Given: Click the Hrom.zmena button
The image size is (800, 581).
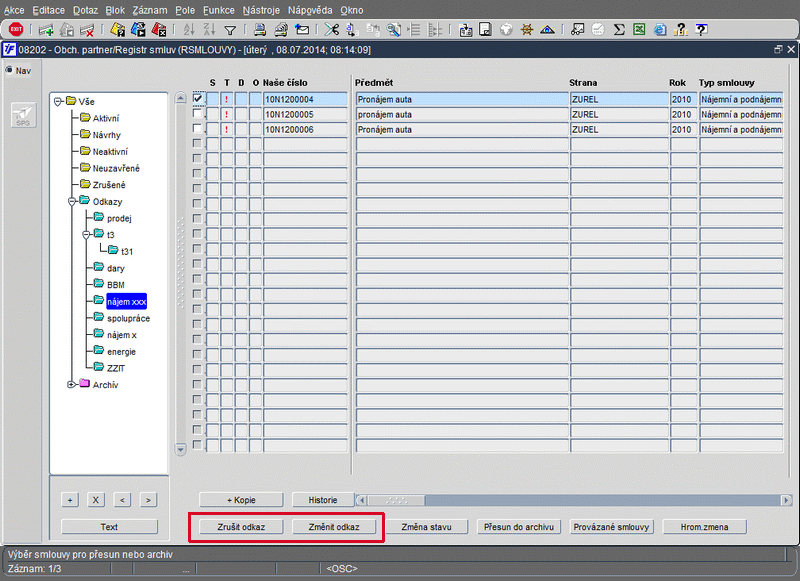Looking at the screenshot, I should coord(704,527).
